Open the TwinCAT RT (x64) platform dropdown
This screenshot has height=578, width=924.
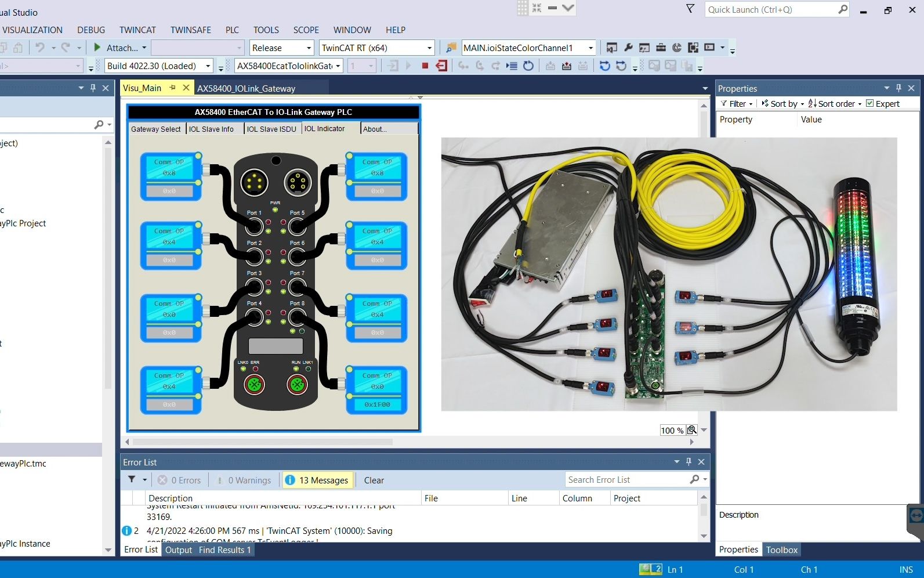(429, 48)
